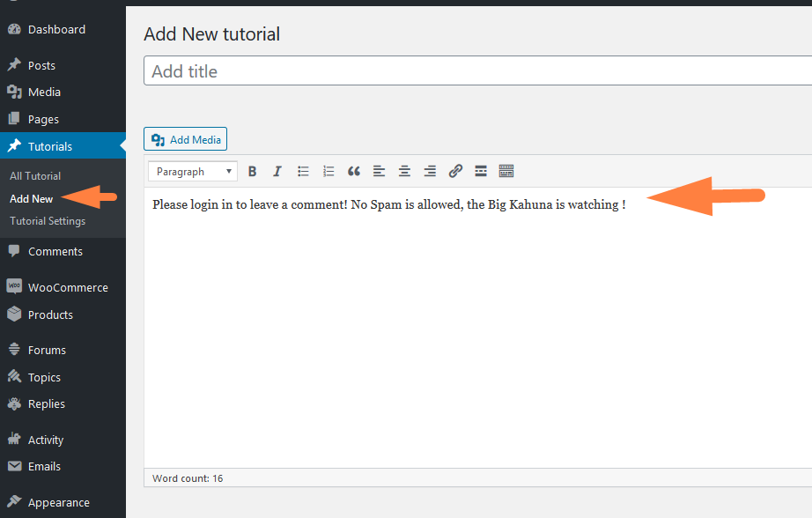The height and width of the screenshot is (518, 812).
Task: Open All Tutorial submenu link
Action: pyautogui.click(x=35, y=176)
